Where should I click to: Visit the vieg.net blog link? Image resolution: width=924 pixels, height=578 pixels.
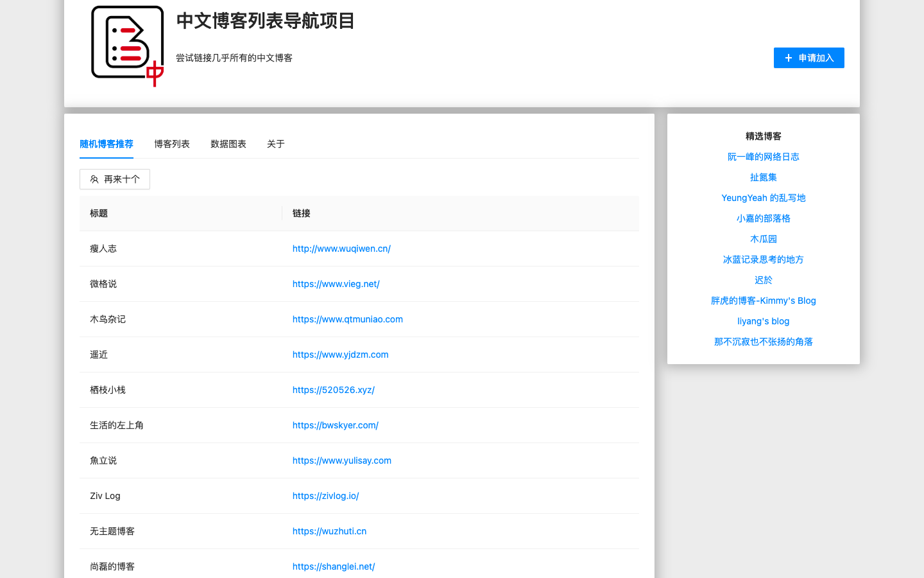pyautogui.click(x=336, y=284)
